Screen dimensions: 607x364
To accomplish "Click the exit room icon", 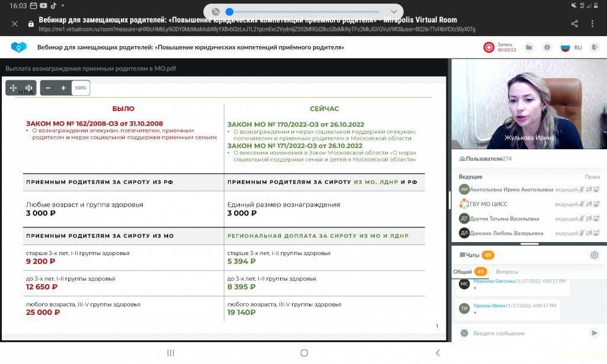I will tap(593, 47).
